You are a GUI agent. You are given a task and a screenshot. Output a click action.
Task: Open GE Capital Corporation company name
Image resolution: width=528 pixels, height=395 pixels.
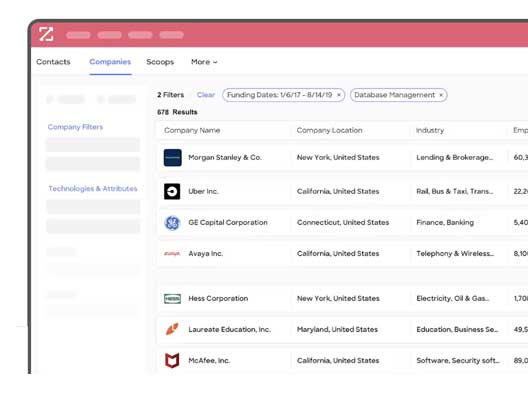coord(228,223)
